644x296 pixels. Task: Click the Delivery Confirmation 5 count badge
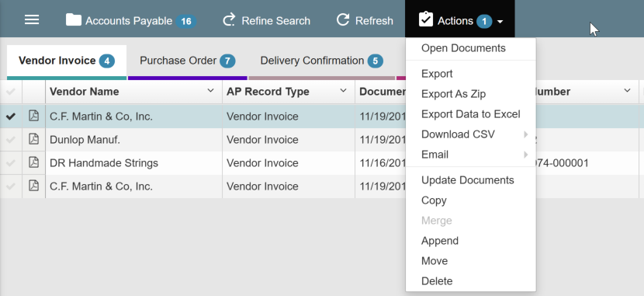[375, 61]
